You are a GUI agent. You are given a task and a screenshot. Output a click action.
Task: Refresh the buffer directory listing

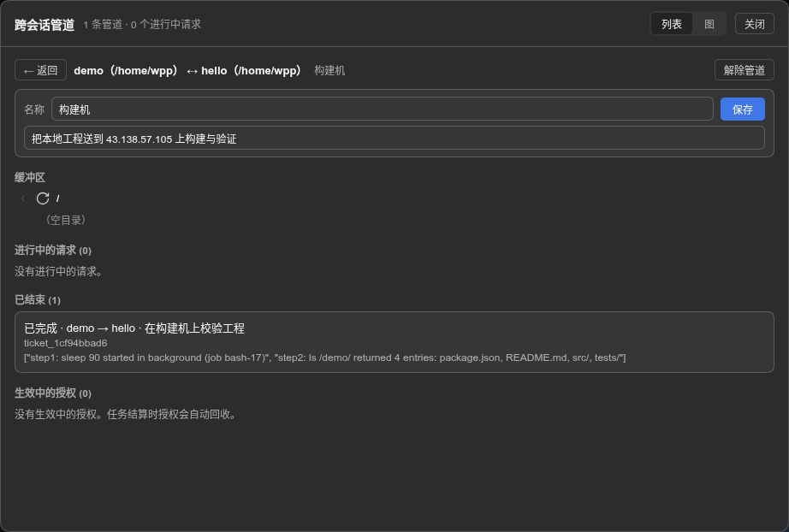(43, 198)
